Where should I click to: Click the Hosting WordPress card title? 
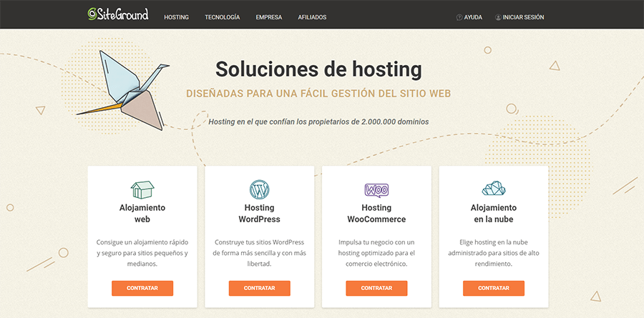(x=260, y=214)
